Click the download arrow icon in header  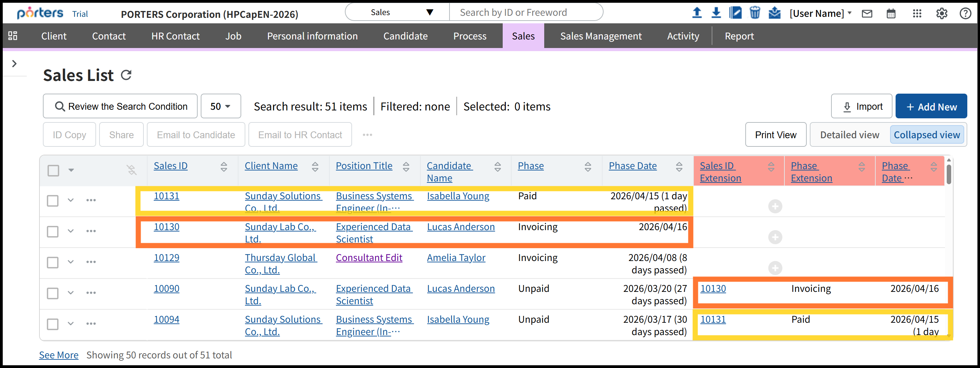tap(716, 13)
